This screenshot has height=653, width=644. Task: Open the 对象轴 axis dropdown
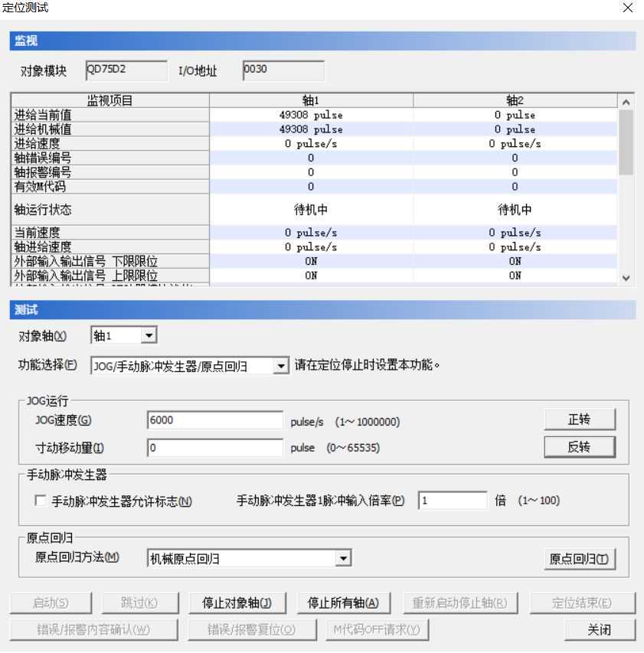click(x=149, y=335)
